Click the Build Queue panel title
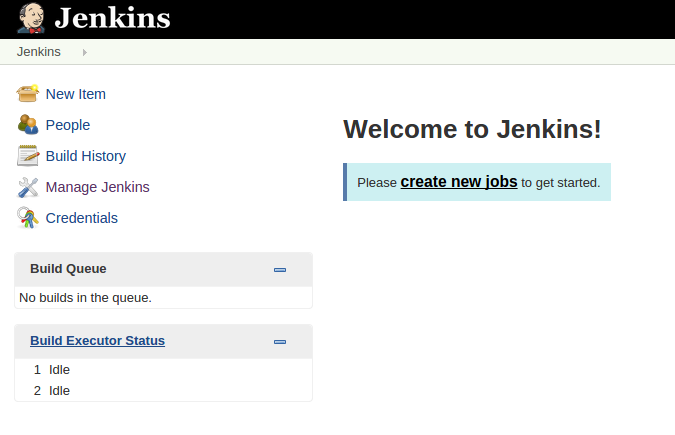The width and height of the screenshot is (675, 435). (68, 269)
